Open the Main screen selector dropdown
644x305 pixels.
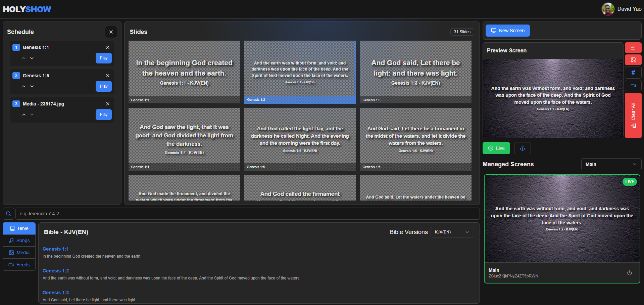[611, 164]
